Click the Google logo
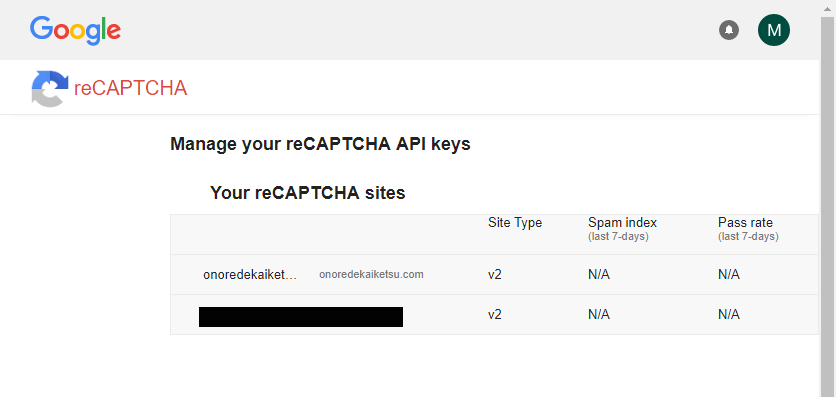Image resolution: width=836 pixels, height=397 pixels. point(75,30)
